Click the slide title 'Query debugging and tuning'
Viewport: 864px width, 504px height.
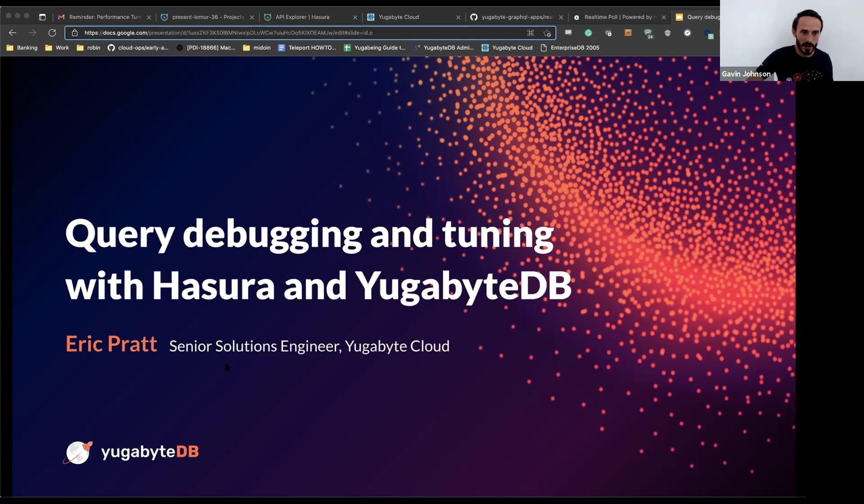tap(309, 235)
